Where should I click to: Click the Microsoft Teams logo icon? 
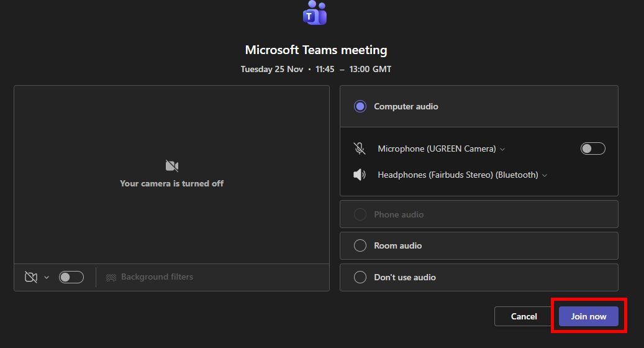point(315,12)
